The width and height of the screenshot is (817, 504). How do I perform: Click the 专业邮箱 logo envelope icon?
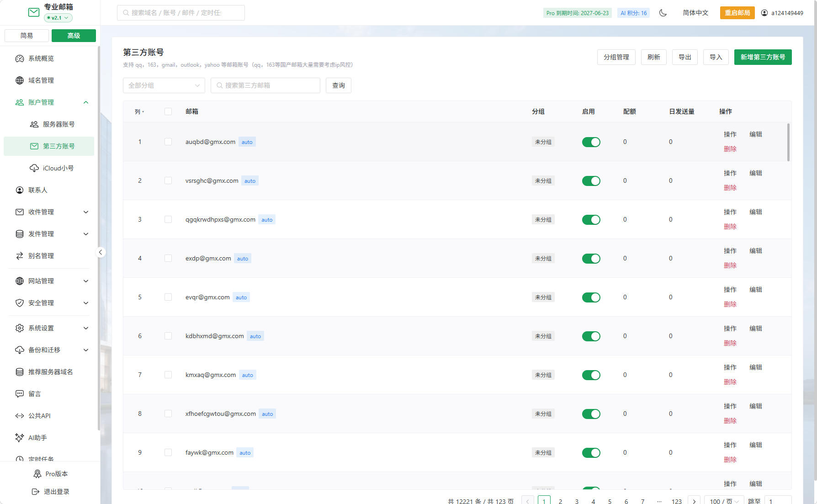pyautogui.click(x=34, y=12)
